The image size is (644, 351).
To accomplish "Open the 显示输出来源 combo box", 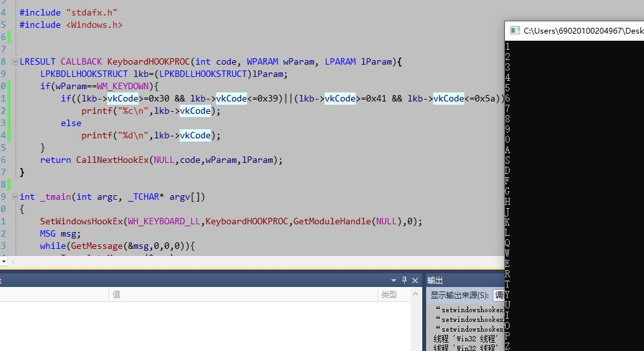I will 499,295.
